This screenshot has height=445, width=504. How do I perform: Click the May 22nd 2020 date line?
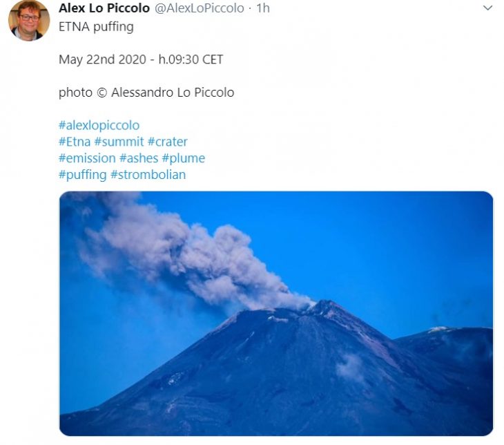[x=141, y=59]
